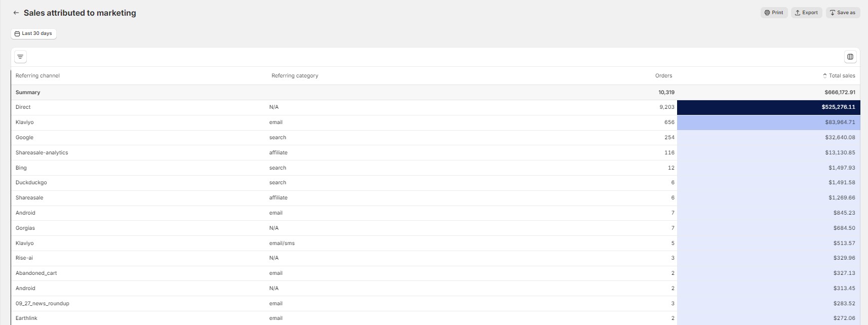868x325 pixels.
Task: Open the Last 30 days date picker
Action: point(33,33)
